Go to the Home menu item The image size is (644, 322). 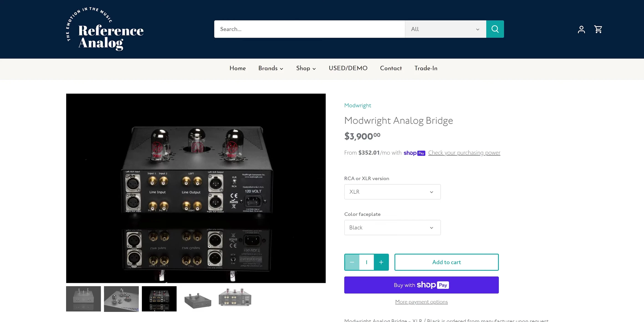[238, 68]
